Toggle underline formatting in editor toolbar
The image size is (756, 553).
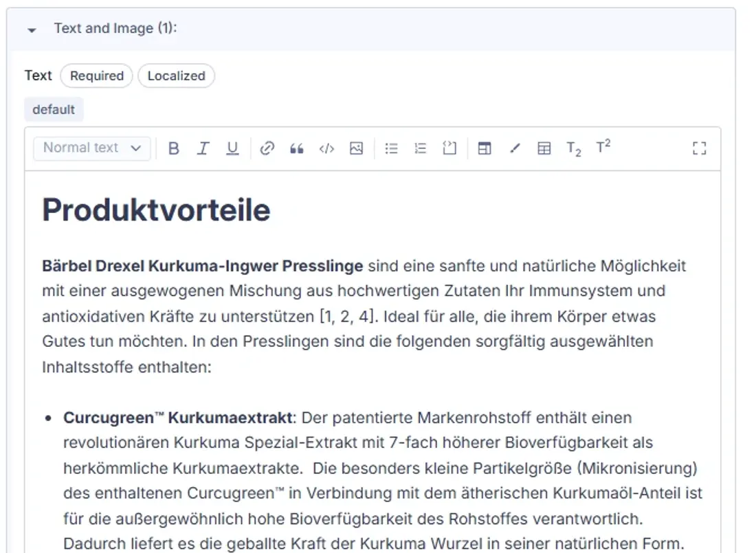click(232, 148)
